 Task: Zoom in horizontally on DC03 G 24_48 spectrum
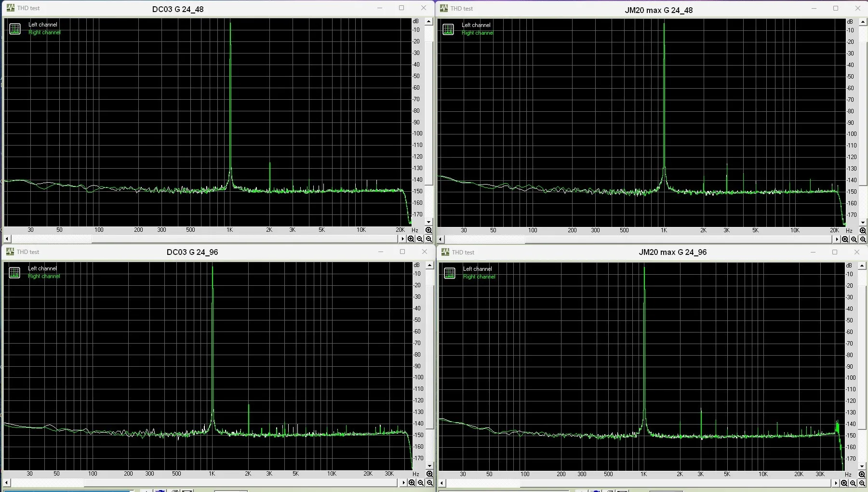coord(411,239)
